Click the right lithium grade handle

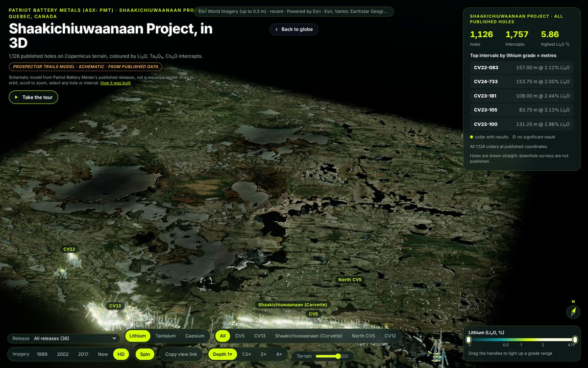point(575,340)
